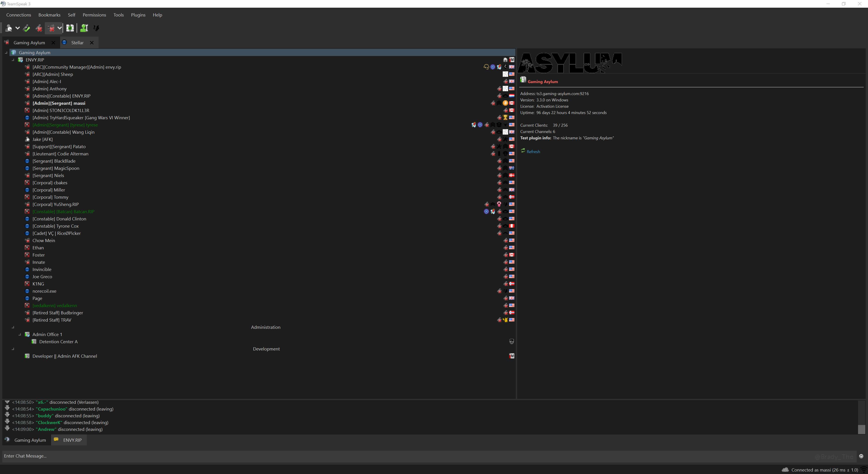The width and height of the screenshot is (868, 474).
Task: Select the green [tyrese] tyrese user
Action: point(65,125)
